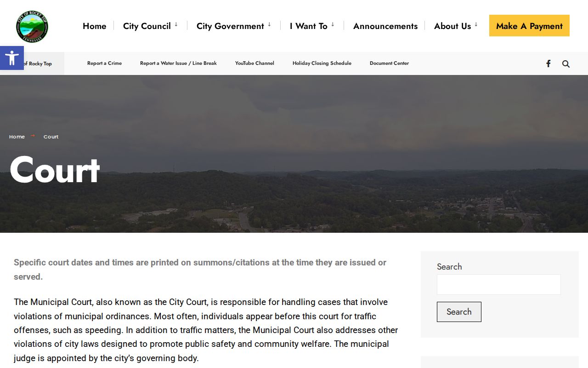Viewport: 588px width, 368px height.
Task: Open the accessibility tools icon
Action: click(x=12, y=58)
